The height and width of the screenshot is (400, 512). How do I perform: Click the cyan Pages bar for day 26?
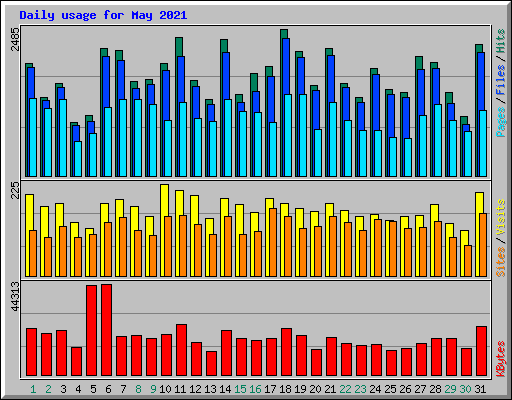408,157
